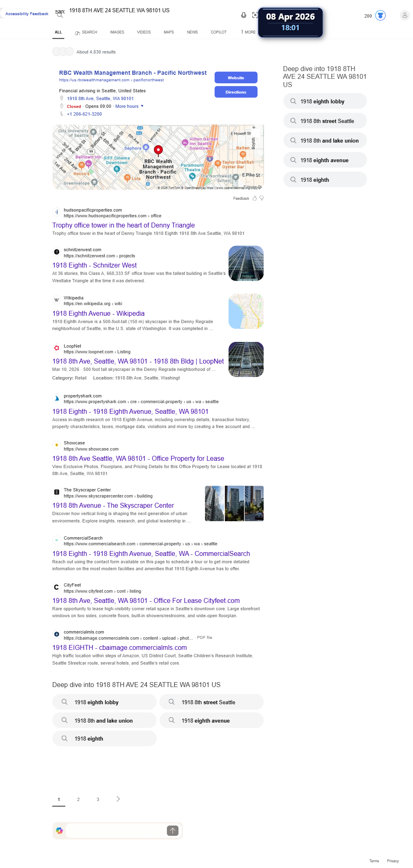The width and height of the screenshot is (413, 868).
Task: Switch to the SEARCH tab
Action: (x=86, y=32)
